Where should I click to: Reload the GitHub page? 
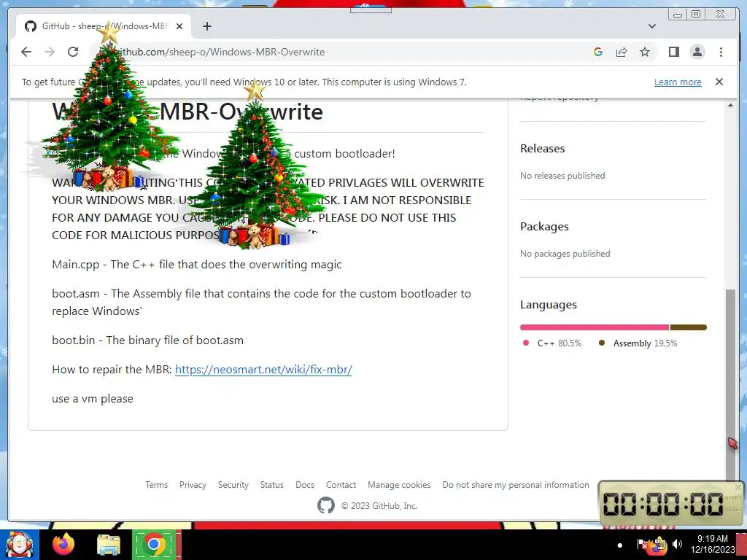click(x=73, y=52)
